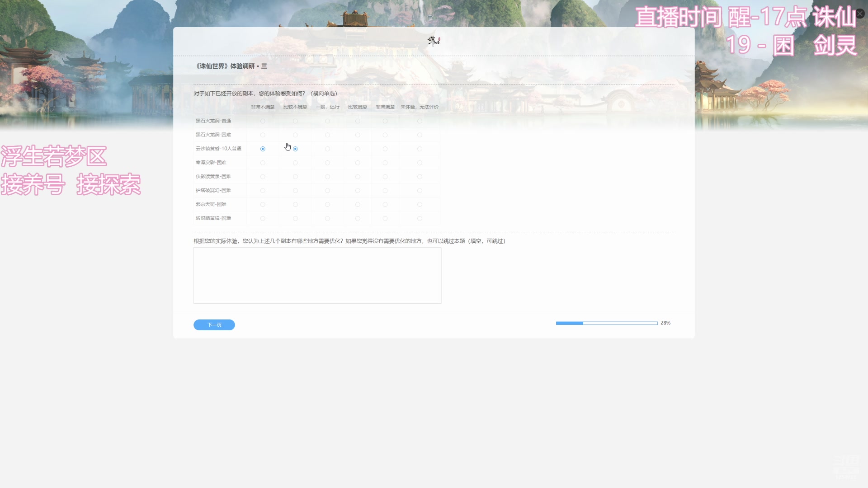The width and height of the screenshot is (868, 488).
Task: Set 护塔破冥幻-困难 to 未体验，无法评价
Action: click(x=420, y=191)
